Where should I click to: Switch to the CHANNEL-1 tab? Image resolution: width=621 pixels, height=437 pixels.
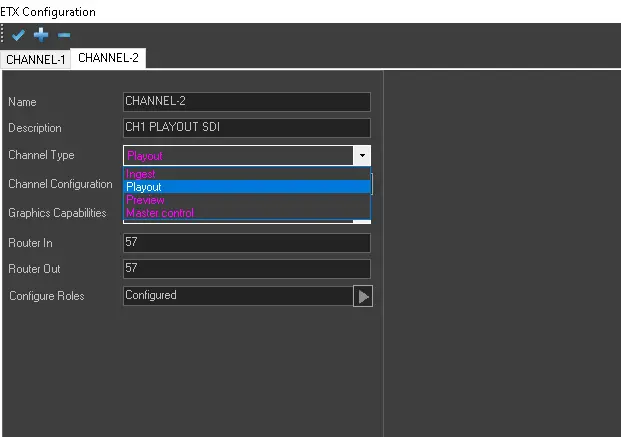35,59
